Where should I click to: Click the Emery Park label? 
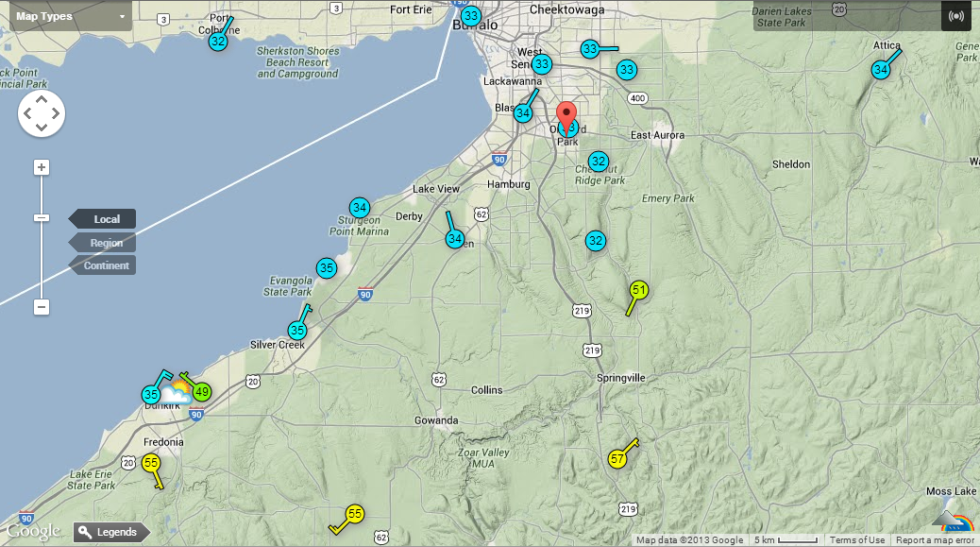[x=668, y=198]
